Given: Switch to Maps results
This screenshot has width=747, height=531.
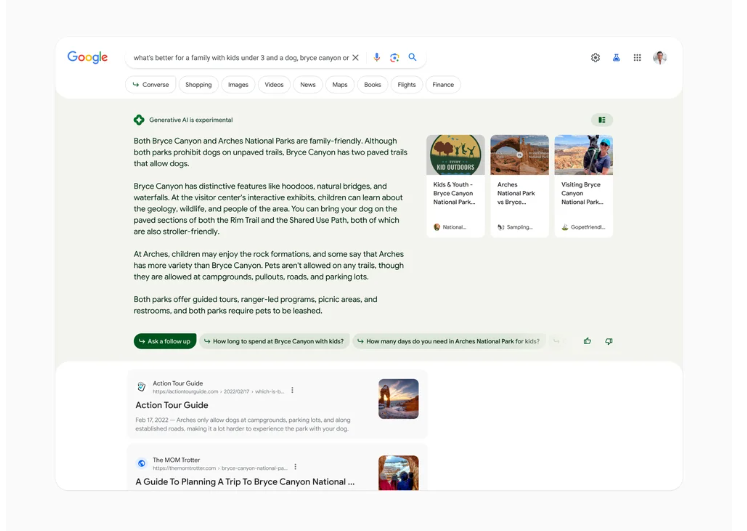Looking at the screenshot, I should (340, 85).
